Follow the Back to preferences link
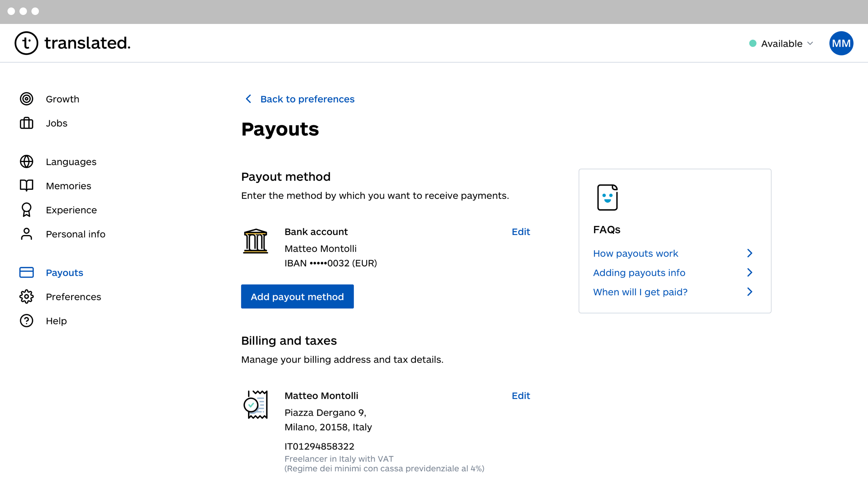 (x=307, y=99)
